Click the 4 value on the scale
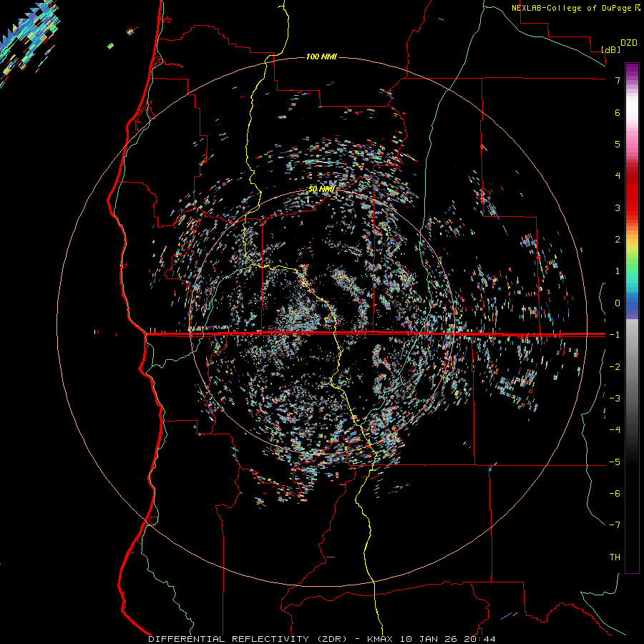Viewport: 644px width, 644px height. click(618, 176)
